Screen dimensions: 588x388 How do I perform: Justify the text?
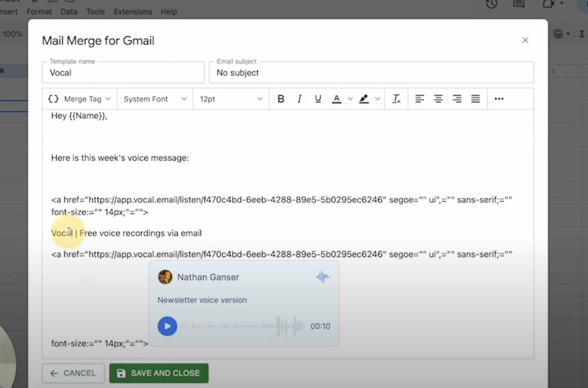pos(476,99)
